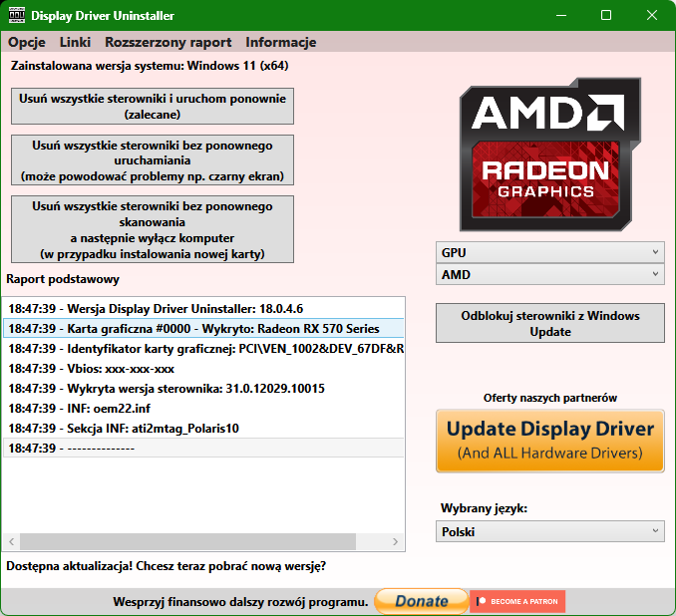Image resolution: width=676 pixels, height=616 pixels.
Task: Click the Display Driver Uninstaller title bar icon
Action: (x=16, y=15)
